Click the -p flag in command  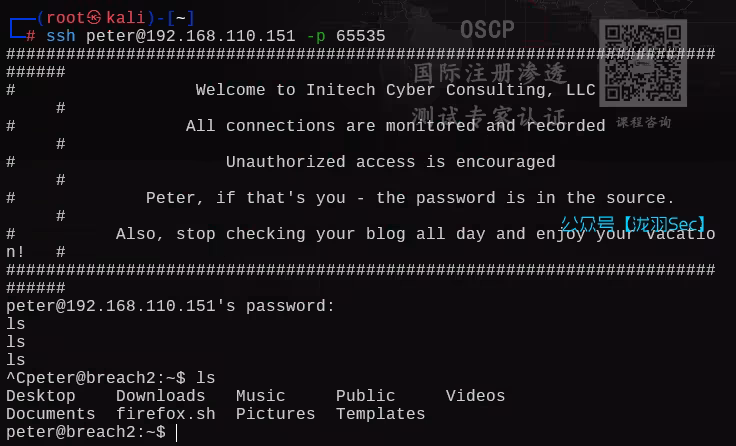(x=315, y=36)
